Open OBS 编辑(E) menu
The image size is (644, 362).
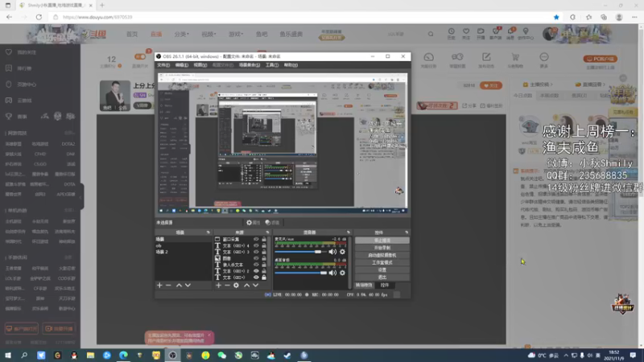[182, 65]
